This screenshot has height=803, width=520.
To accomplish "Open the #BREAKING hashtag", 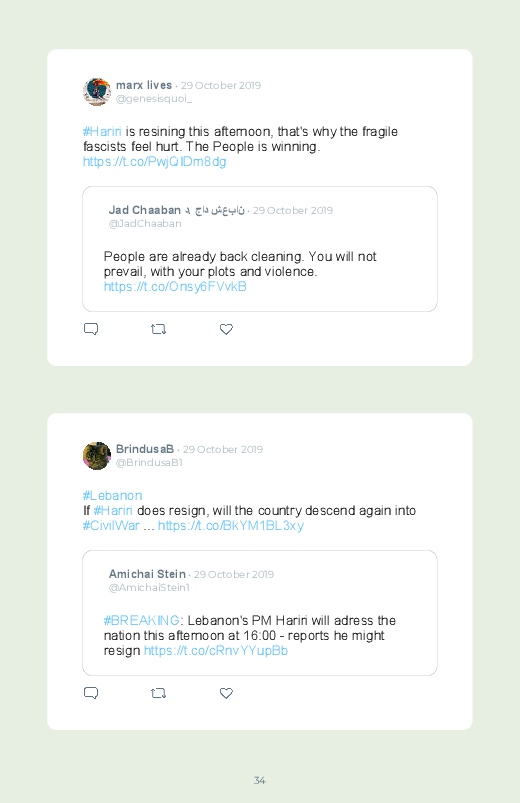I will pyautogui.click(x=141, y=621).
